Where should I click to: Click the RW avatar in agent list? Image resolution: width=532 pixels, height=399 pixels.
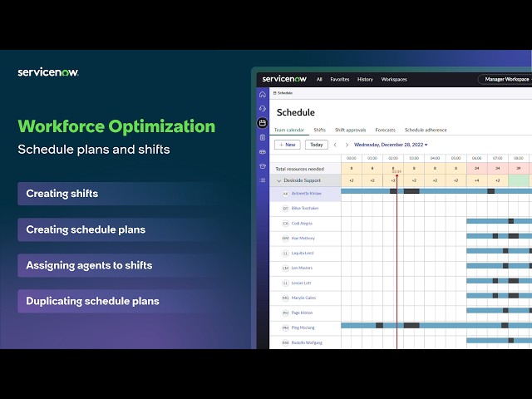click(285, 342)
